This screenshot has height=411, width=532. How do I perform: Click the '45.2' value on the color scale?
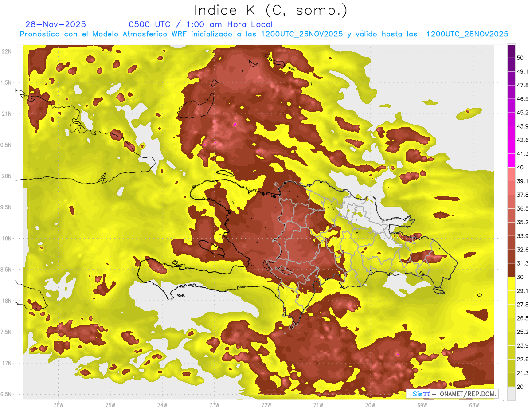coord(523,113)
